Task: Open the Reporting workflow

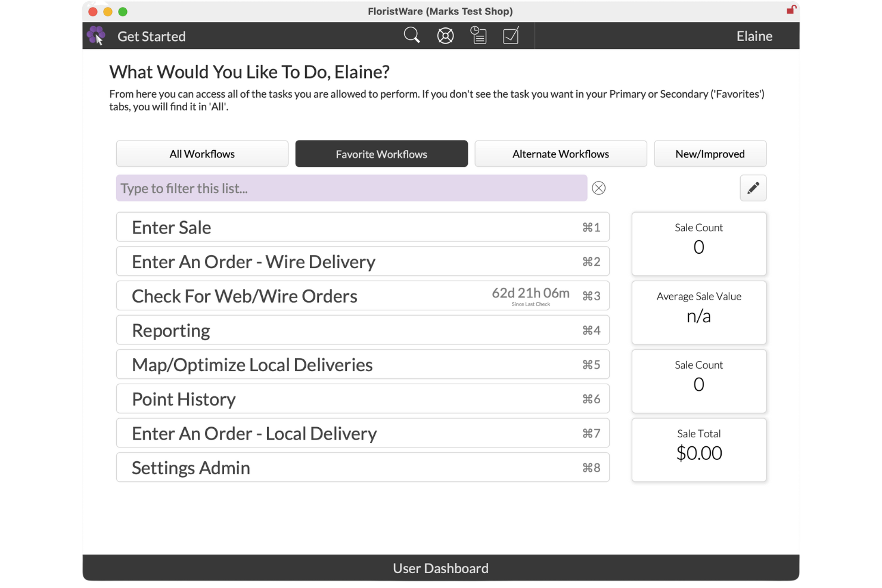Action: click(362, 330)
